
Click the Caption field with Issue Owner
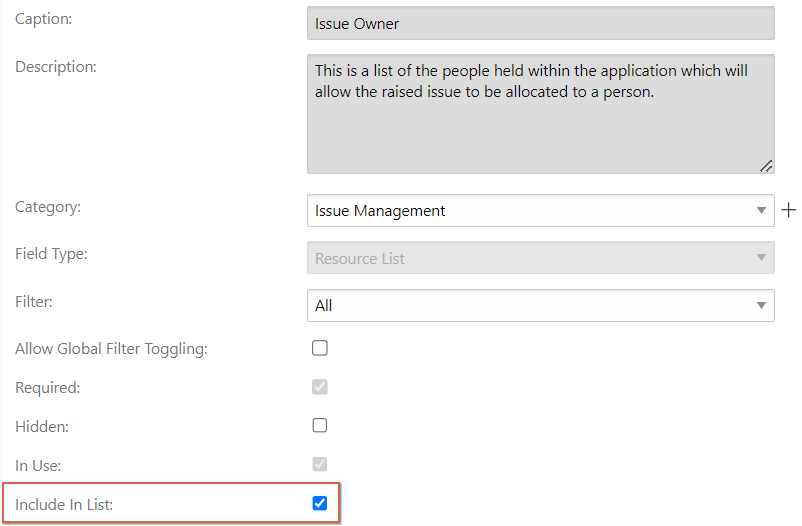click(x=541, y=23)
